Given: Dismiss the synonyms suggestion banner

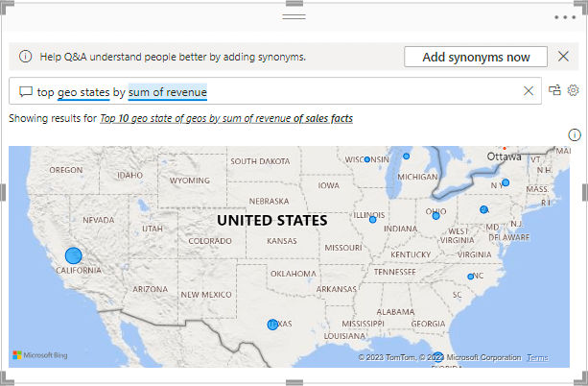Looking at the screenshot, I should click(x=563, y=57).
